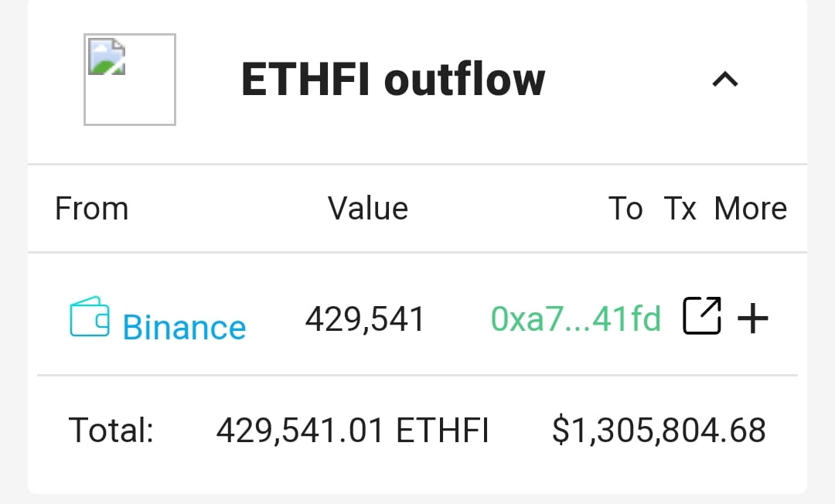Screen dimensions: 835x504
Task: Click the Value column header
Action: pyautogui.click(x=368, y=208)
